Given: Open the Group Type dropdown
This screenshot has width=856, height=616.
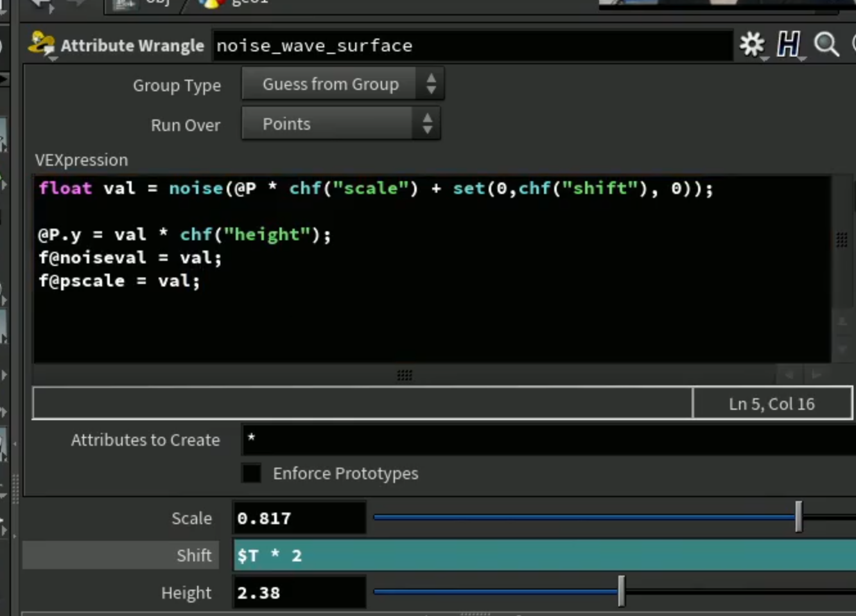Looking at the screenshot, I should (343, 84).
